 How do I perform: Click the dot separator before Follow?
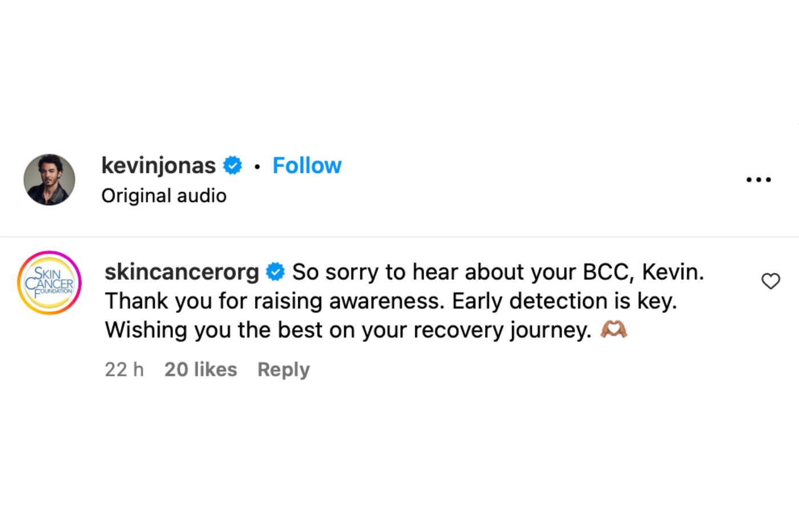257,166
